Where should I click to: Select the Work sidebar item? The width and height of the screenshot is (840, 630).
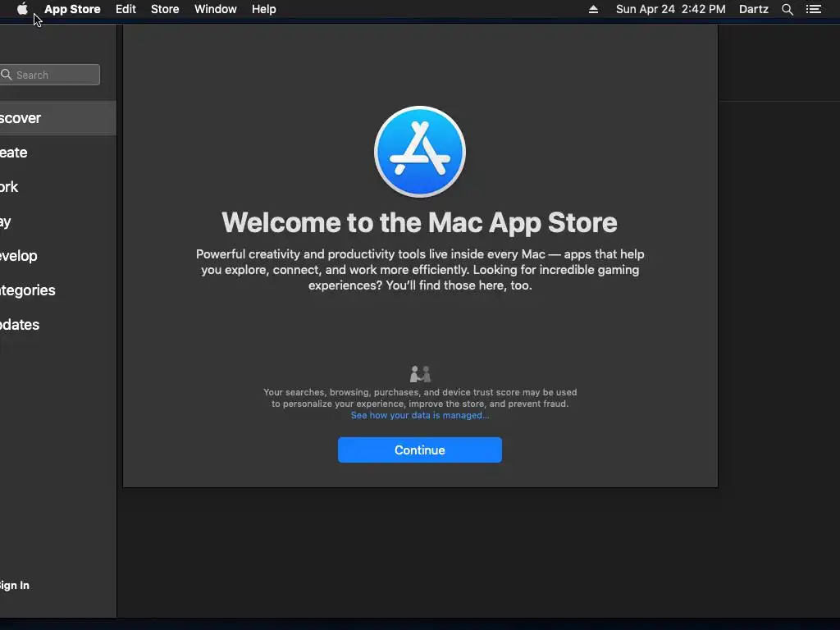(58, 186)
